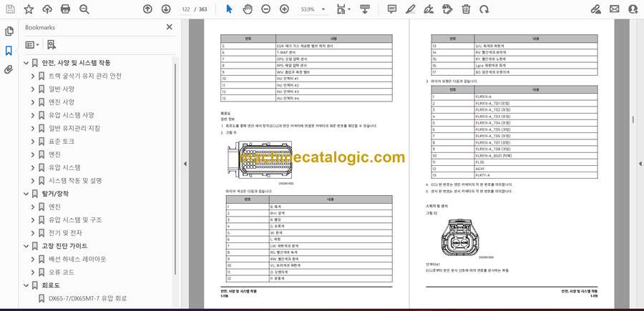
Task: Open the zoom level dropdown at 53.9%
Action: (x=323, y=9)
